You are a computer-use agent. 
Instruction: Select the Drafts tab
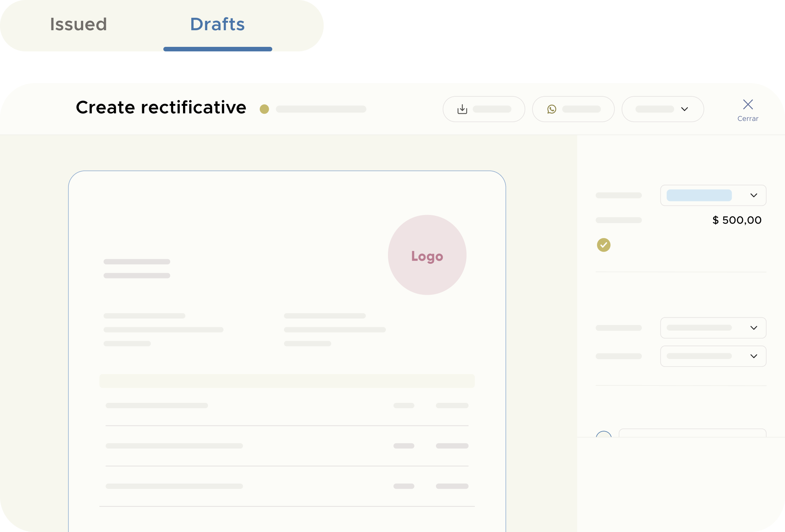tap(217, 24)
